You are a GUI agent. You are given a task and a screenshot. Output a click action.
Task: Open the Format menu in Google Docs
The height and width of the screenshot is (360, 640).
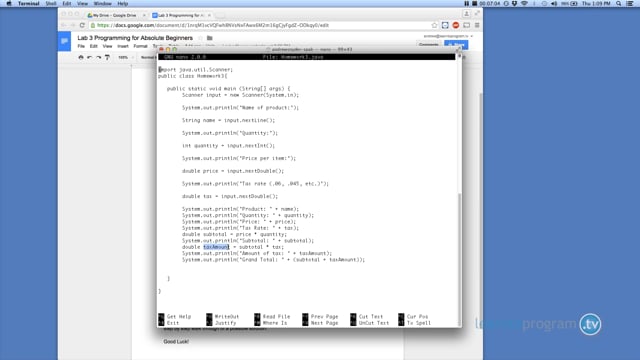140,46
